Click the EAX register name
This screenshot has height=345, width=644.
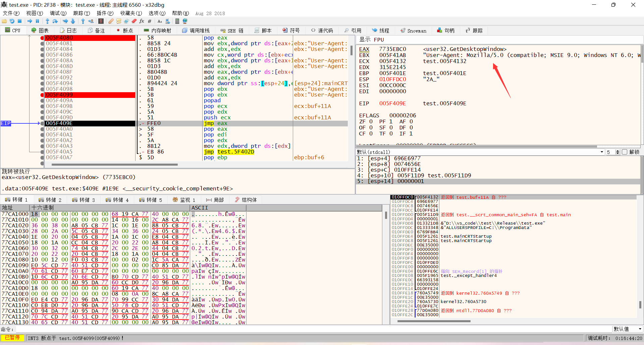click(364, 49)
